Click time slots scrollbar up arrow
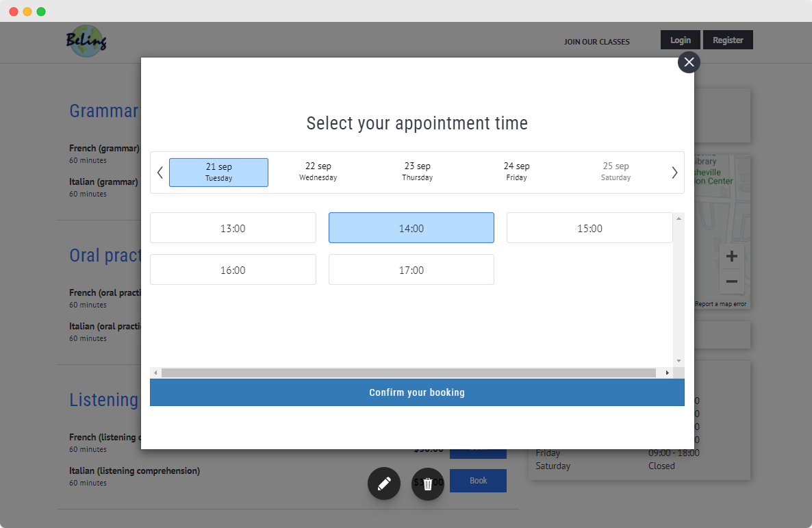 678,218
